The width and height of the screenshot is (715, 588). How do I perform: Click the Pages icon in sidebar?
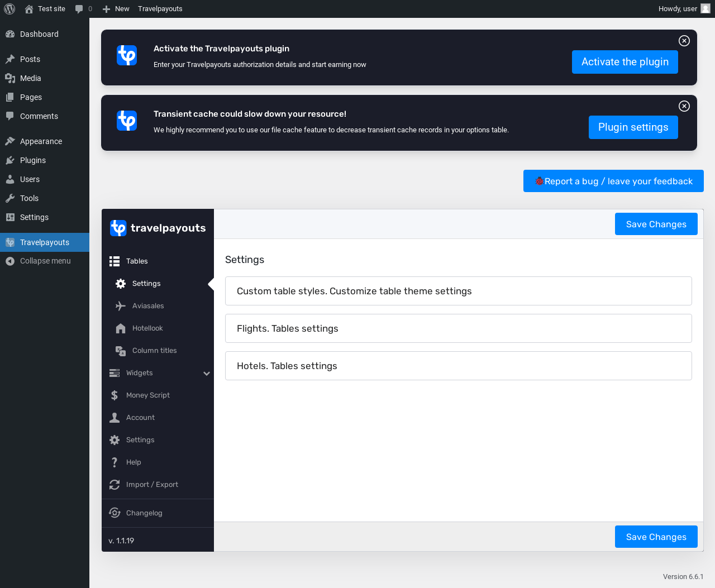[10, 97]
